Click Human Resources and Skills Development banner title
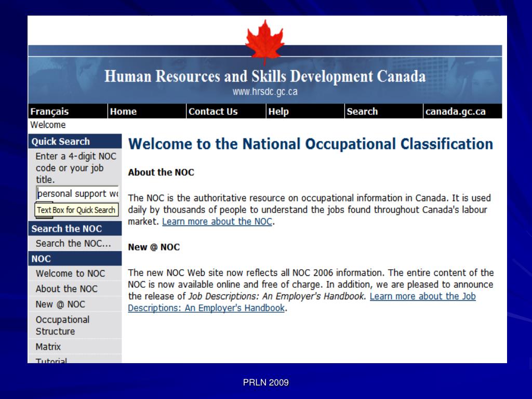 pos(265,76)
